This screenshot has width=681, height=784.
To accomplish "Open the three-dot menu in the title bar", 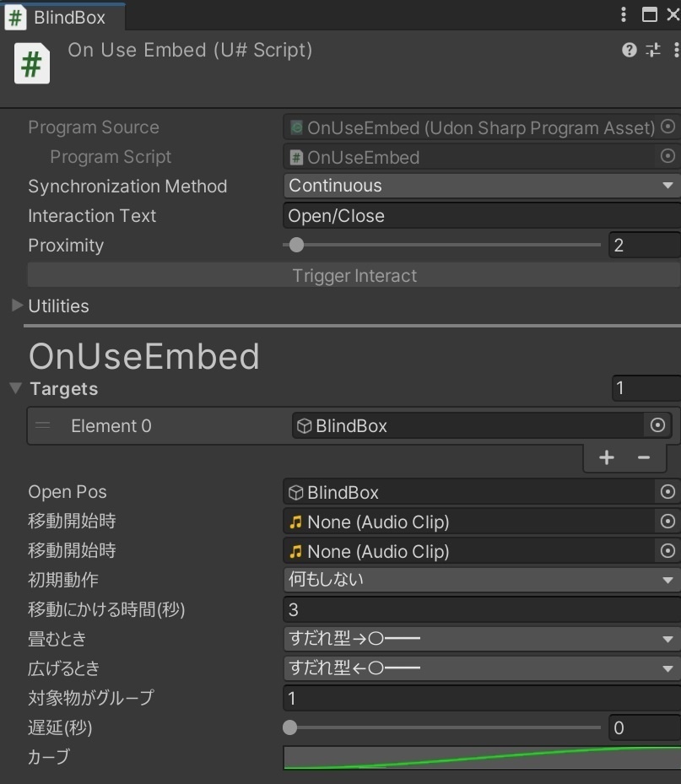I will coord(622,15).
